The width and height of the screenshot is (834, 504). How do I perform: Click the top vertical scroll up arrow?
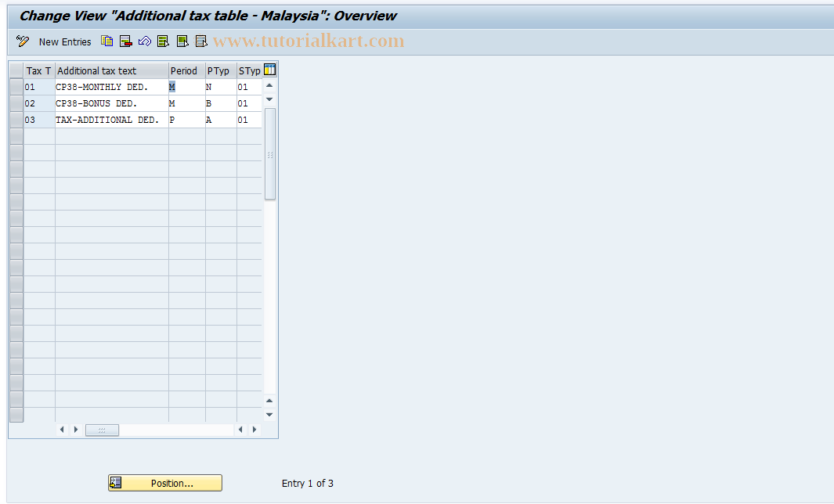pyautogui.click(x=269, y=85)
